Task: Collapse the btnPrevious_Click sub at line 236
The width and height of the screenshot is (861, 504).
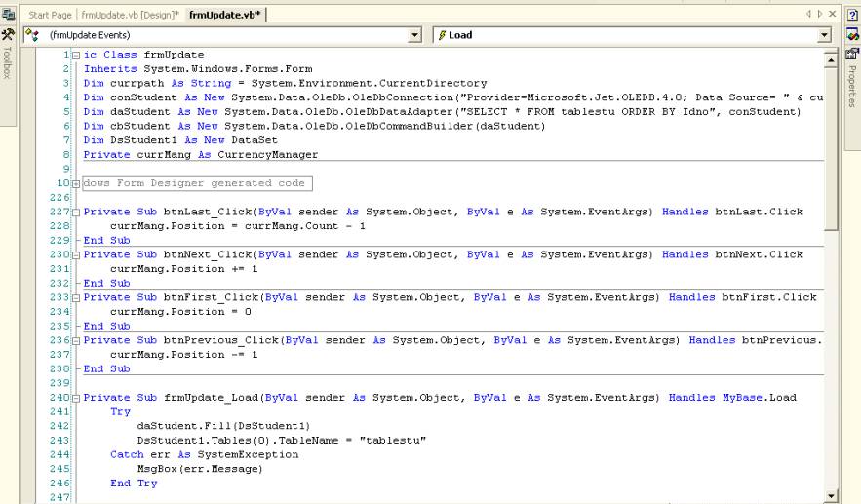Action: coord(76,340)
